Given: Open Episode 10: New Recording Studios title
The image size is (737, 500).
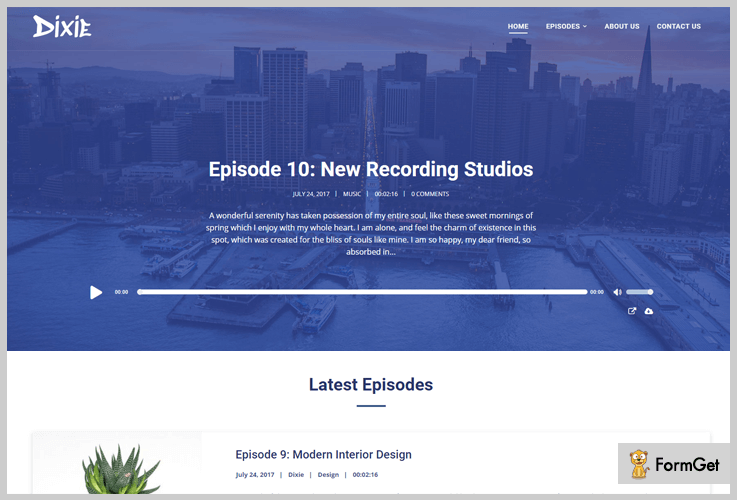Looking at the screenshot, I should click(371, 170).
